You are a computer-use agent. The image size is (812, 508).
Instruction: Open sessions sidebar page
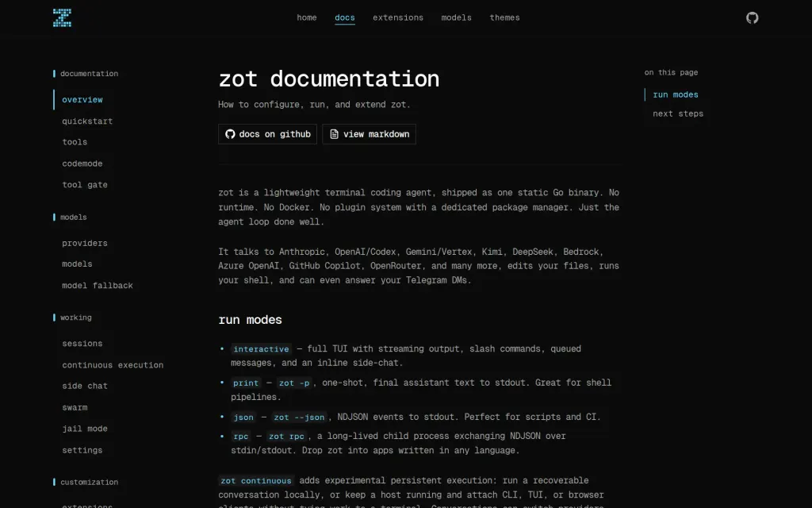point(82,344)
